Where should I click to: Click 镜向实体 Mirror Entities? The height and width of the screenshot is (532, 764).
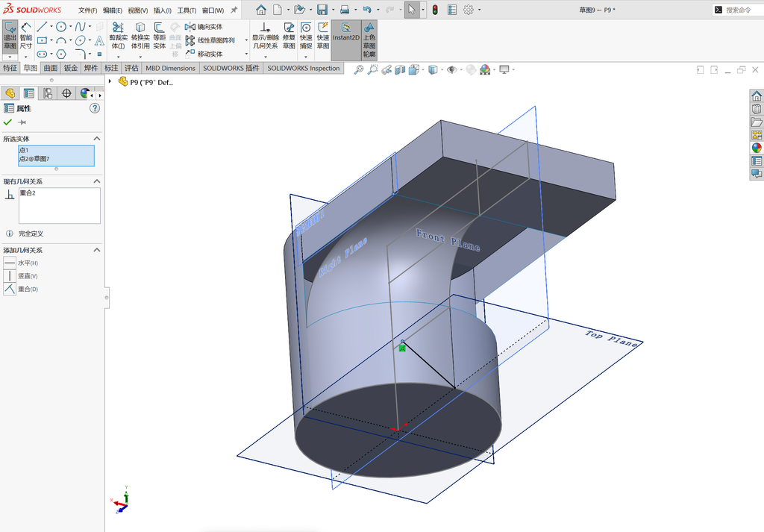click(204, 27)
